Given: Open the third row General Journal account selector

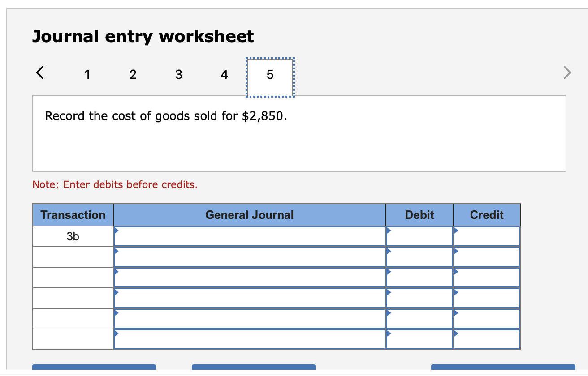Looking at the screenshot, I should coord(249,277).
